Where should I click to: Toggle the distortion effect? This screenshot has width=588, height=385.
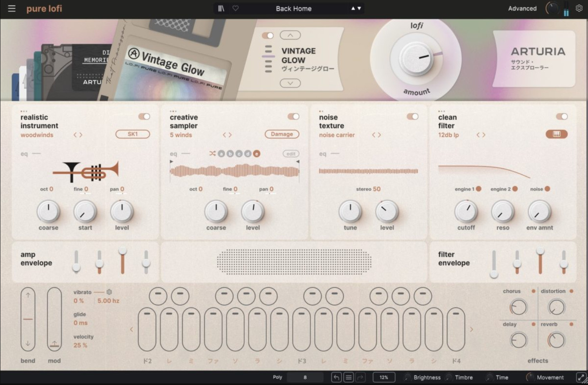click(572, 291)
